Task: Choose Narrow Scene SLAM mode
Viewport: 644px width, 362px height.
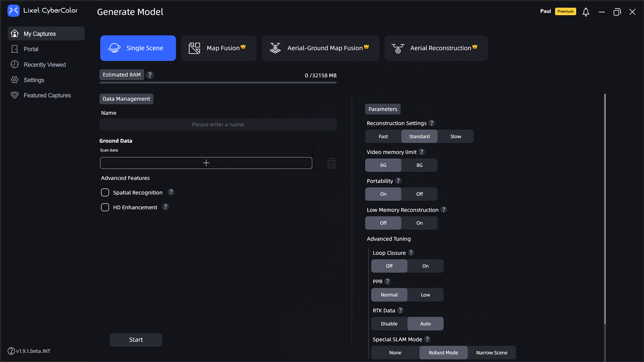Action: point(491,353)
